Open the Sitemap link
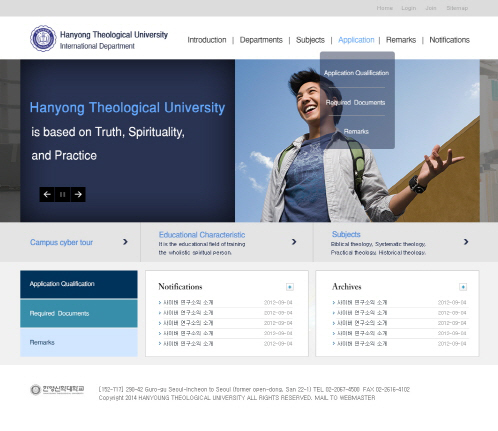Image resolution: width=498 pixels, height=431 pixels. 457,8
